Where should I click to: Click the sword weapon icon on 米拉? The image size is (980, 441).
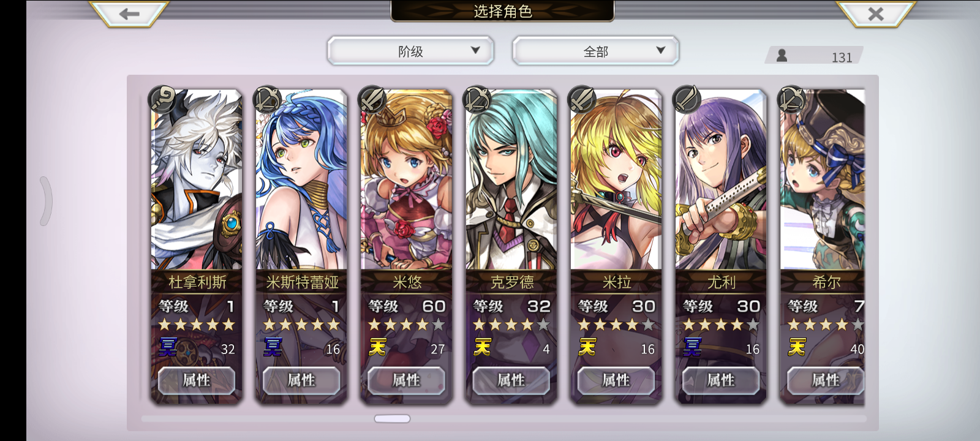(581, 99)
